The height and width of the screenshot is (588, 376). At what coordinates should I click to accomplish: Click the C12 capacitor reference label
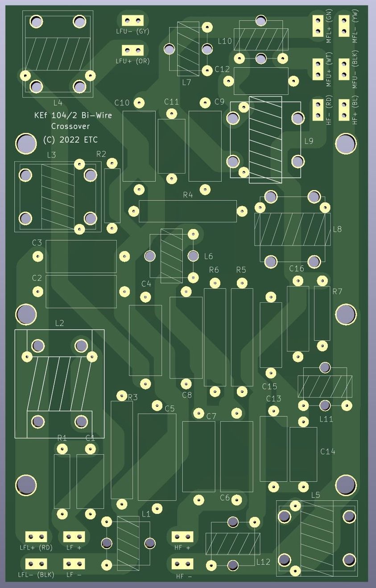click(x=222, y=69)
